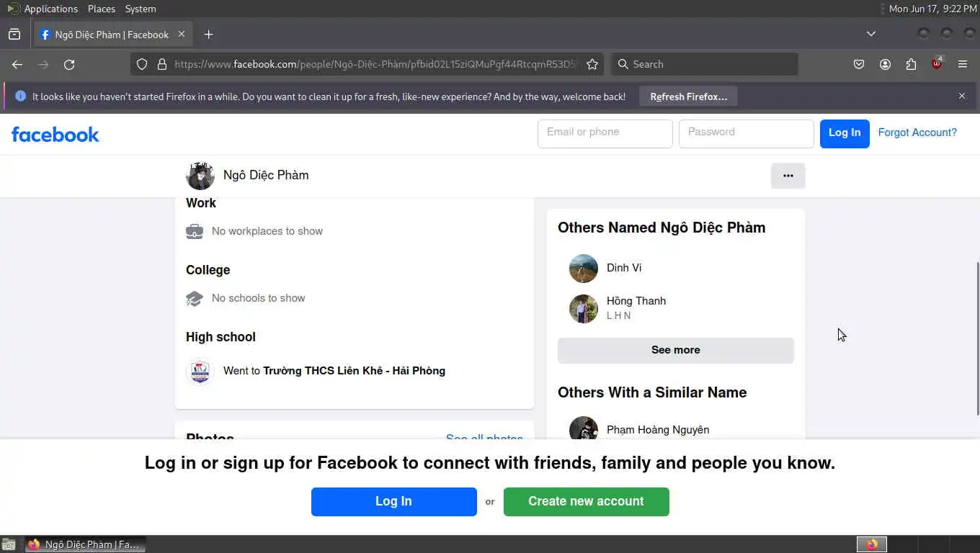Click the 'No schools to show' text
The width and height of the screenshot is (980, 553).
click(259, 298)
